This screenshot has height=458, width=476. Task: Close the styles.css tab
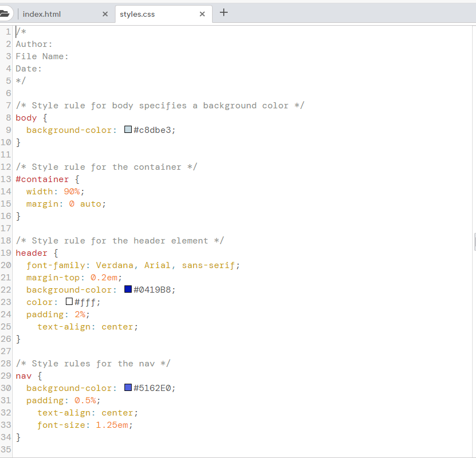[x=202, y=13]
